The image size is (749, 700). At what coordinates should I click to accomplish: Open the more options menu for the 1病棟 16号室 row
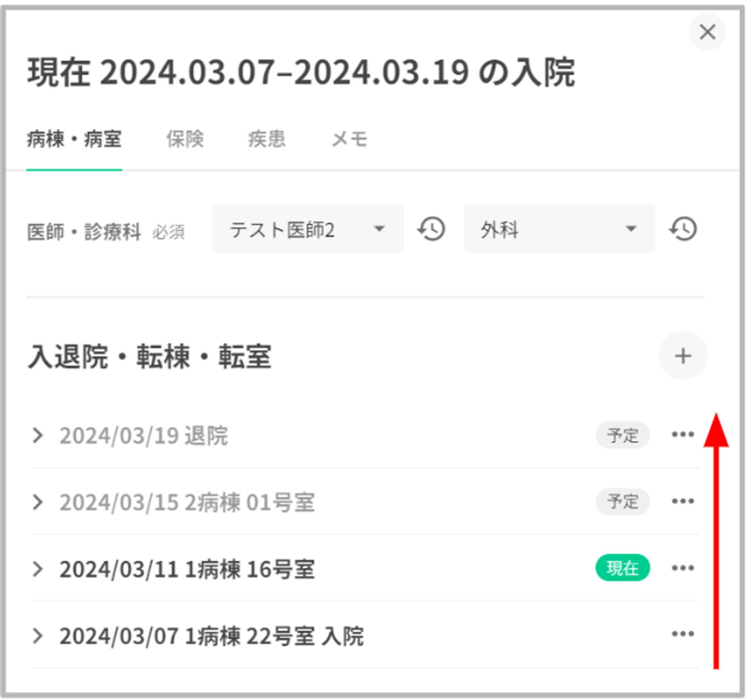[x=683, y=568]
